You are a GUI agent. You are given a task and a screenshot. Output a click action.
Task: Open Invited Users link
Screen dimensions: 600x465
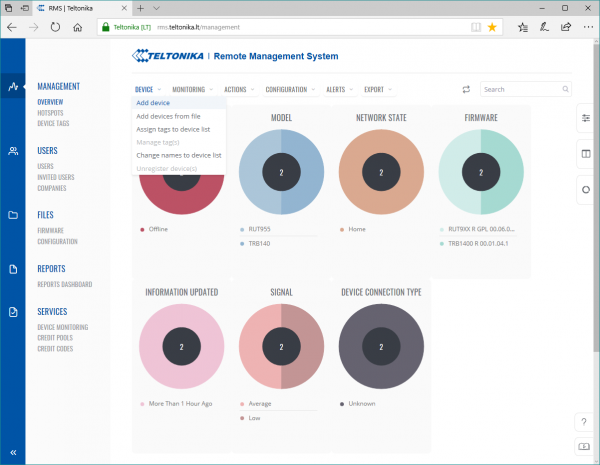pyautogui.click(x=56, y=177)
